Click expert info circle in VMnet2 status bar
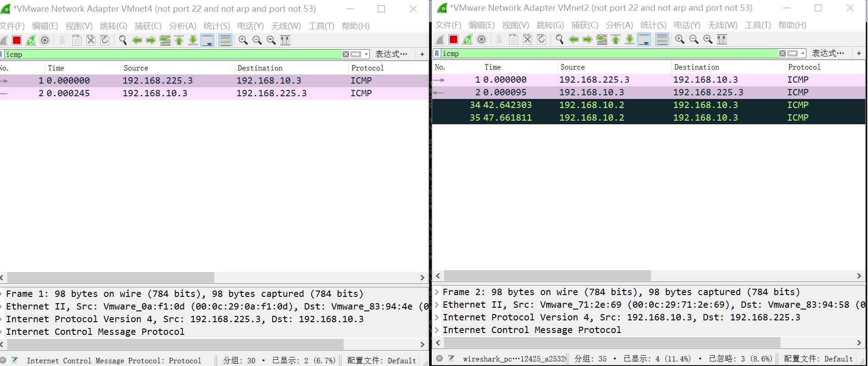This screenshot has width=868, height=366. pyautogui.click(x=439, y=359)
